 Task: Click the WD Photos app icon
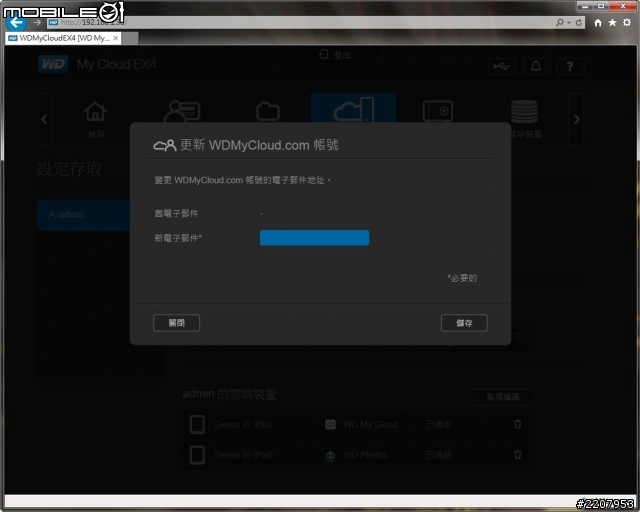pos(331,455)
